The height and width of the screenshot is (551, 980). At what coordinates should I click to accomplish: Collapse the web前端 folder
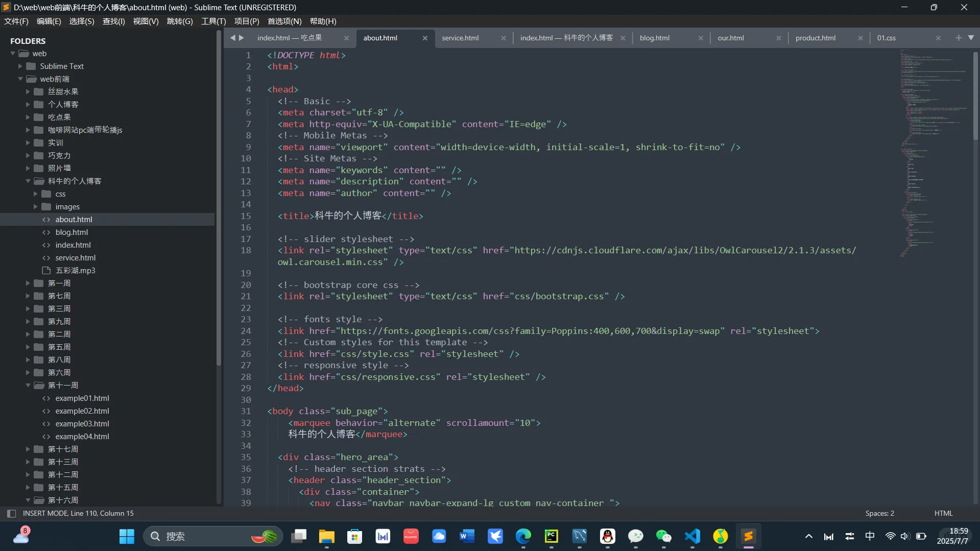20,79
